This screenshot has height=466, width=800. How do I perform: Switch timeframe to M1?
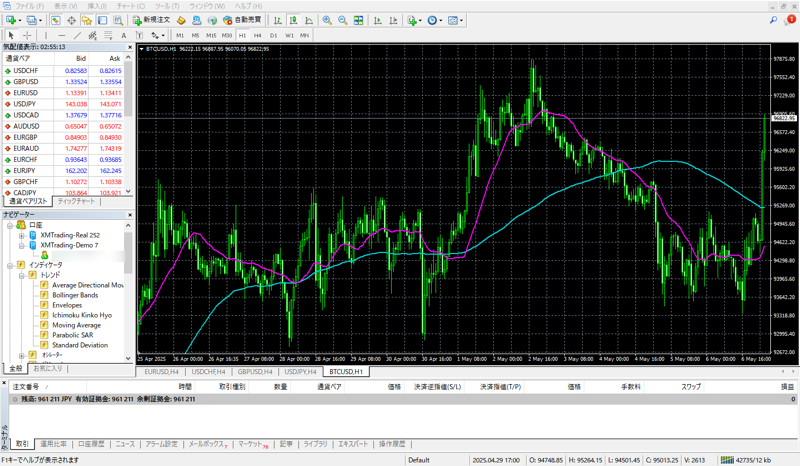[x=180, y=35]
